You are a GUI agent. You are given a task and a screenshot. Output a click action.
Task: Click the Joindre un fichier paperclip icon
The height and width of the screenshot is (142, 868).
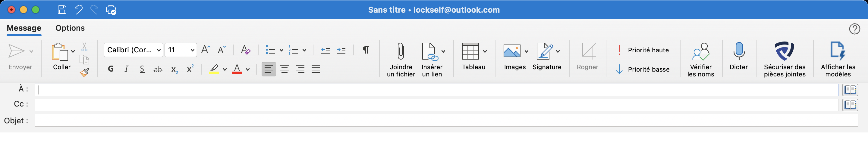pos(401,51)
